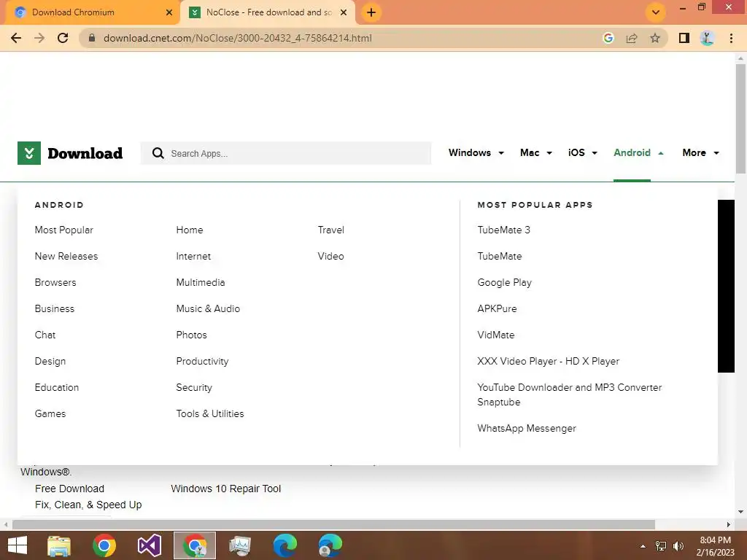Open the resource monitor taskbar app
Screen dimensions: 747x560
point(239,545)
